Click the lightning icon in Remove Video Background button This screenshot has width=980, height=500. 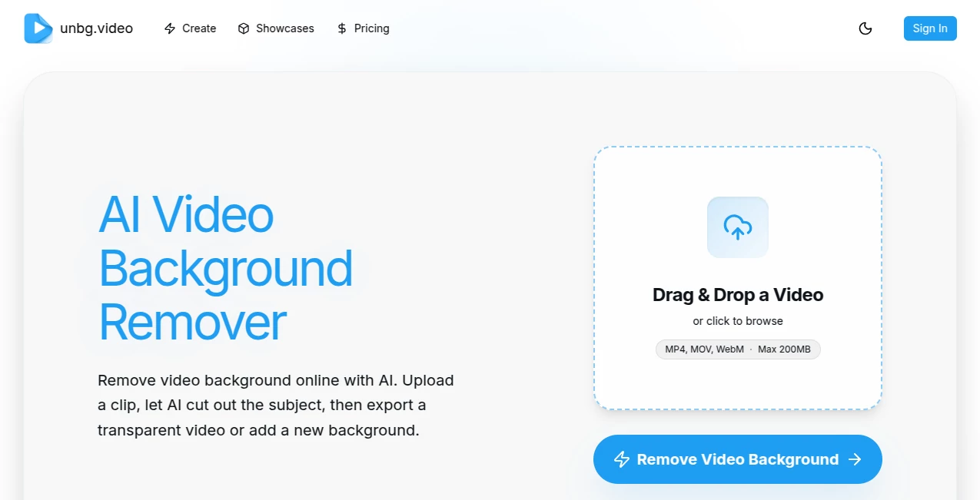coord(622,459)
